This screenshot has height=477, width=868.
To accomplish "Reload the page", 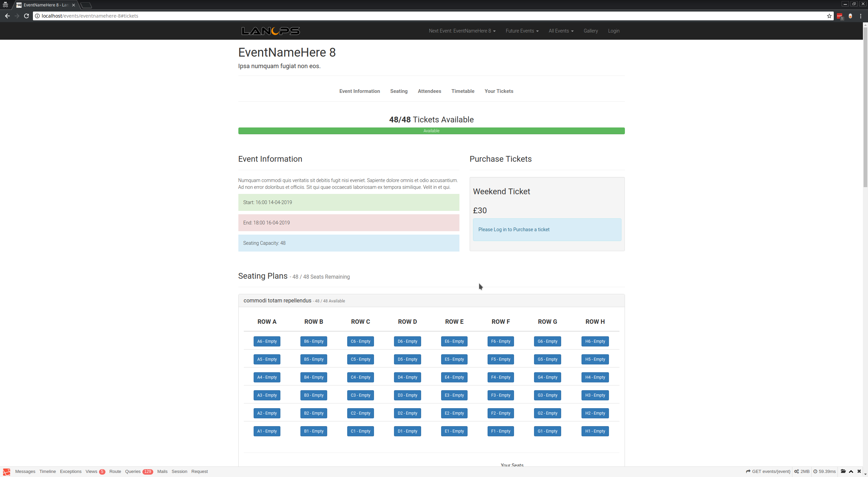I will click(26, 16).
